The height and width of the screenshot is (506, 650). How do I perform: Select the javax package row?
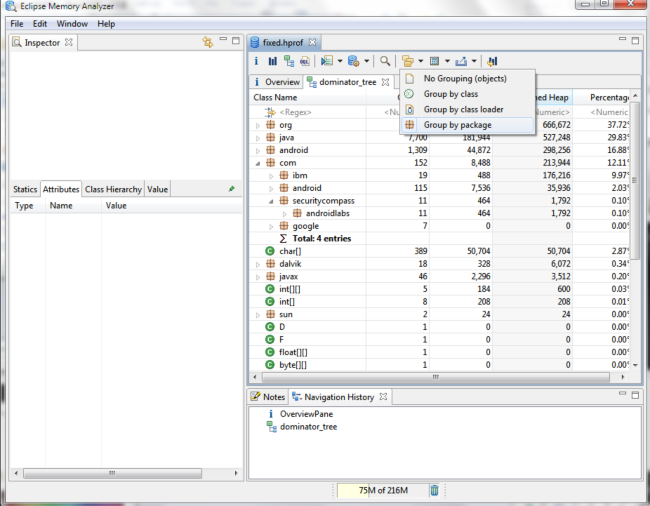(x=439, y=276)
